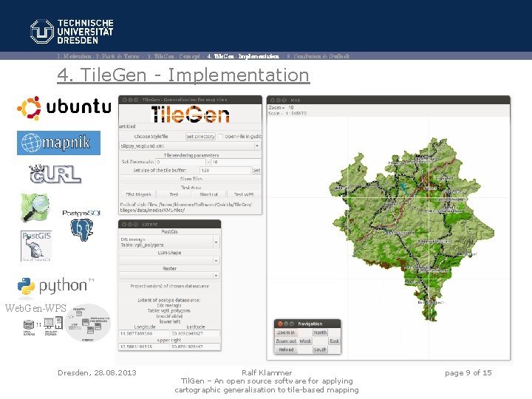Click the 'Dresden, 28.08.2013' footer text
Viewport: 532px width, 399px height.
[97, 373]
